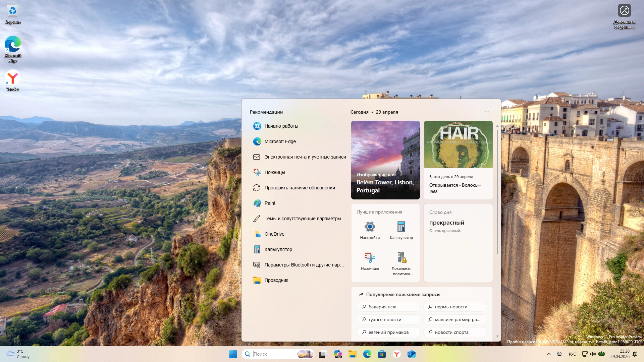Open Microsoft 365 Copilot taskbar icon
This screenshot has height=362, width=644.
337,354
